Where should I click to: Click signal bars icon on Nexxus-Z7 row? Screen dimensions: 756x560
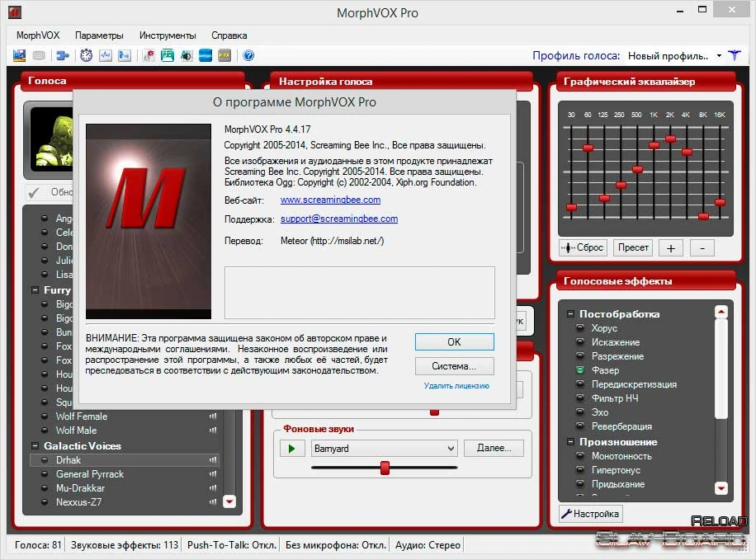click(213, 502)
